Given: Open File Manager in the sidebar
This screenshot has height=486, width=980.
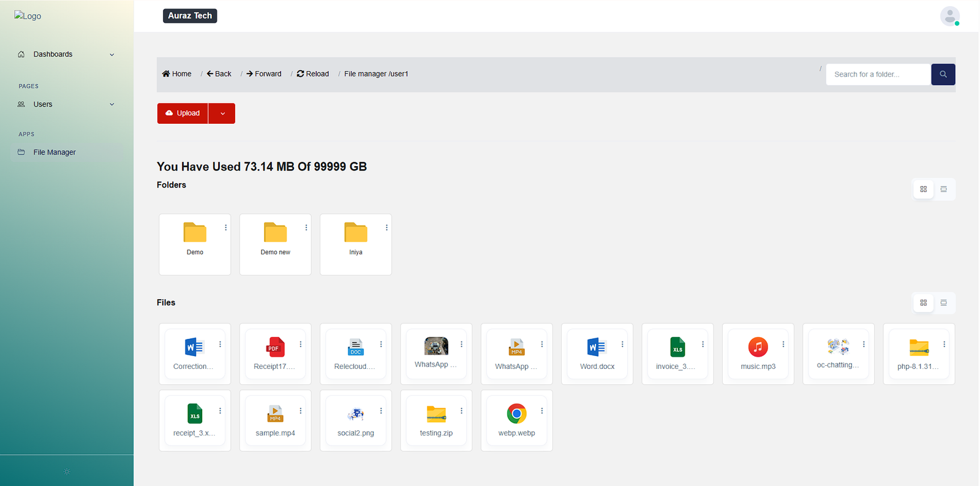Looking at the screenshot, I should [x=55, y=152].
